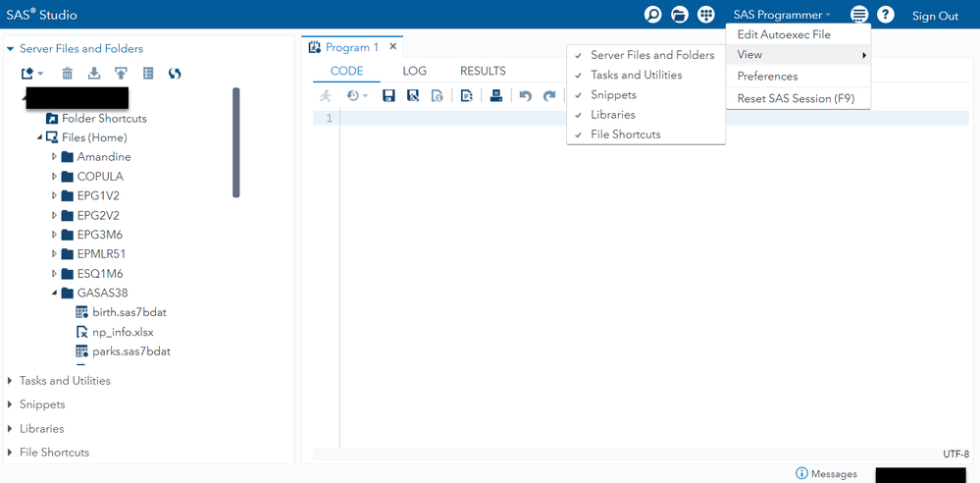Expand the Libraries section
This screenshot has width=980, height=483.
click(10, 429)
